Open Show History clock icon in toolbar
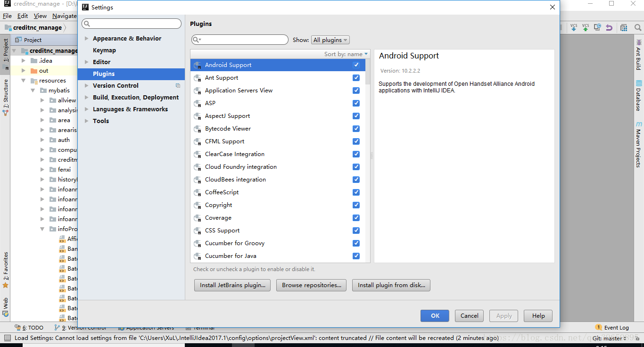Image resolution: width=644 pixels, height=347 pixels. pyautogui.click(x=597, y=27)
